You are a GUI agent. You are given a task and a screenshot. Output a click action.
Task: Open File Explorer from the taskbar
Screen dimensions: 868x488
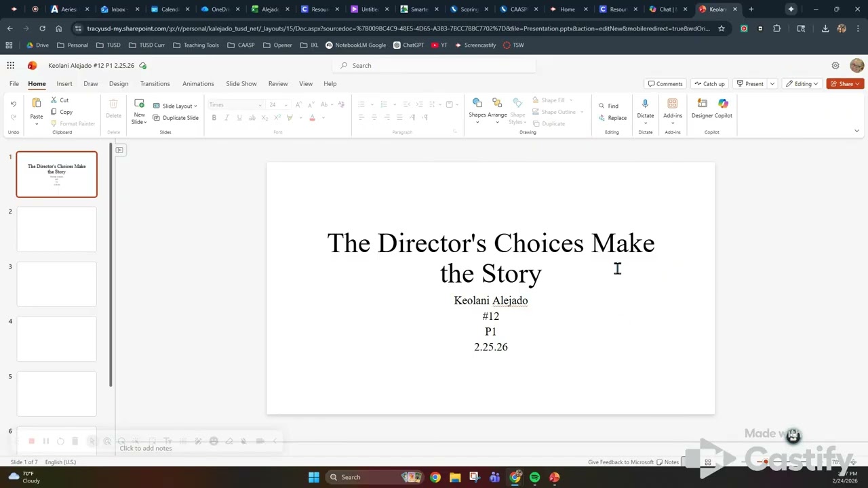pyautogui.click(x=455, y=477)
